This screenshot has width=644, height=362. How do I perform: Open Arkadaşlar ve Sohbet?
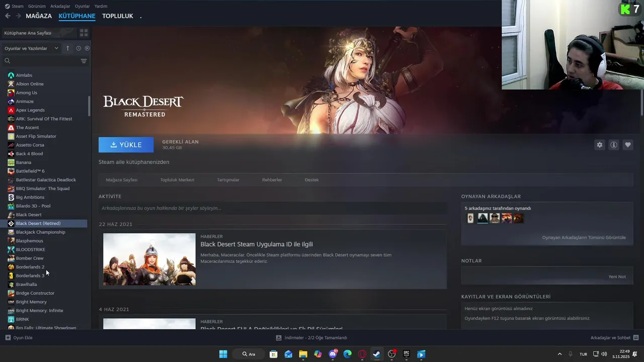pyautogui.click(x=614, y=338)
